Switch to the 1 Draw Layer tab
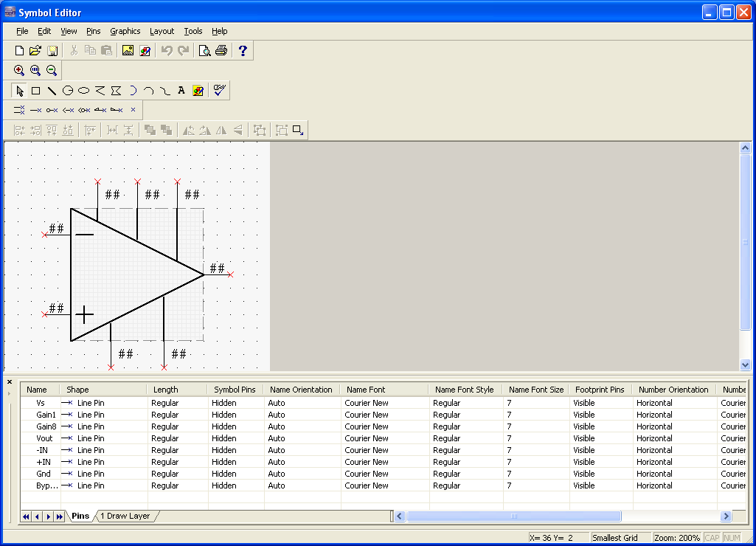 click(125, 516)
